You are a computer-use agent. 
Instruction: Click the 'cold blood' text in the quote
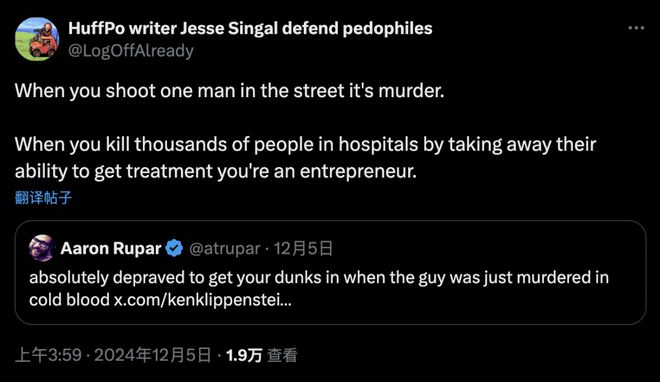69,300
